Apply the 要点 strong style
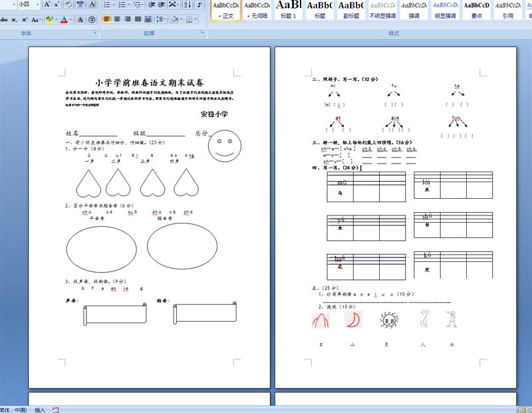Viewport: 532px width, 413px height. point(476,10)
